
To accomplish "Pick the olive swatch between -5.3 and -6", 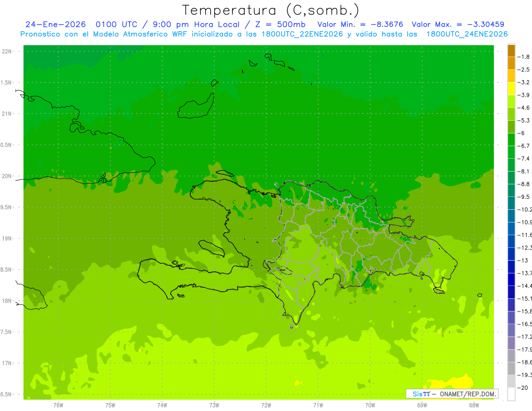I will pos(511,127).
